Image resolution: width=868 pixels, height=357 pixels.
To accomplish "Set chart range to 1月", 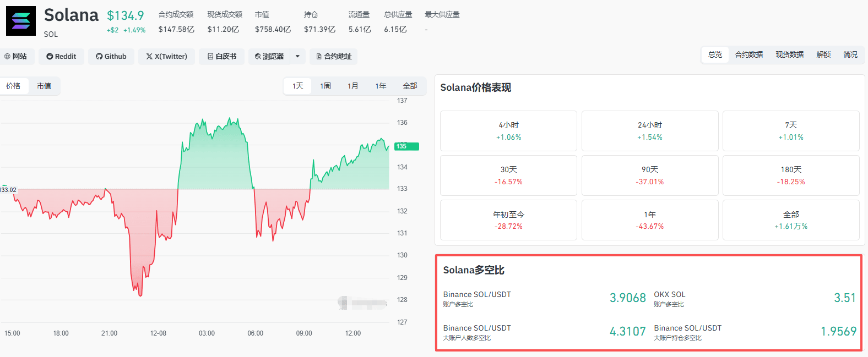I will (x=353, y=86).
